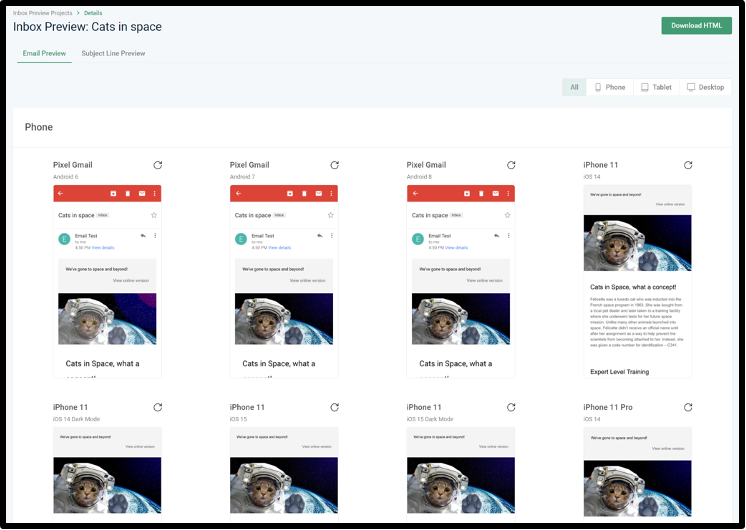Screen dimensions: 746x530
Task: Click the 'Expert Level Training' heading
Action: click(619, 372)
